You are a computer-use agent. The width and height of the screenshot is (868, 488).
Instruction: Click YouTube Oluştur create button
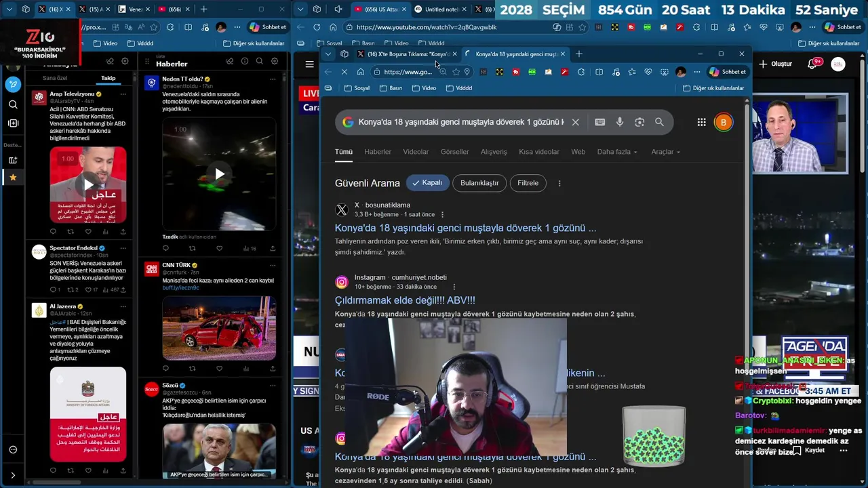click(775, 64)
